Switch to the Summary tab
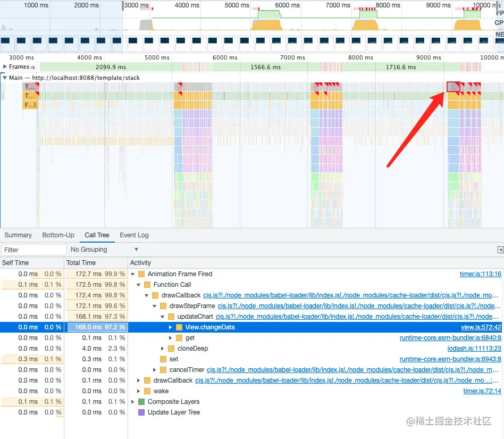This screenshot has width=504, height=439. point(18,235)
